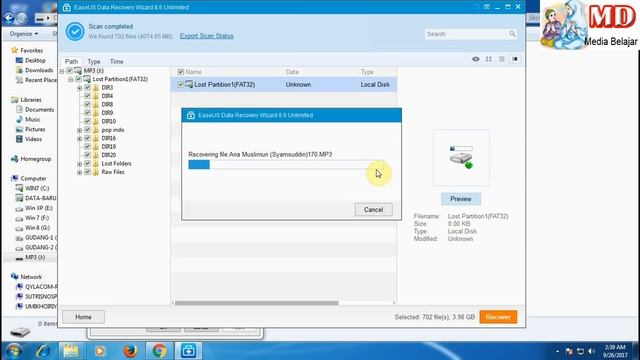
Task: Click the MP3 (I:) drive icon in tree
Action: (78, 71)
